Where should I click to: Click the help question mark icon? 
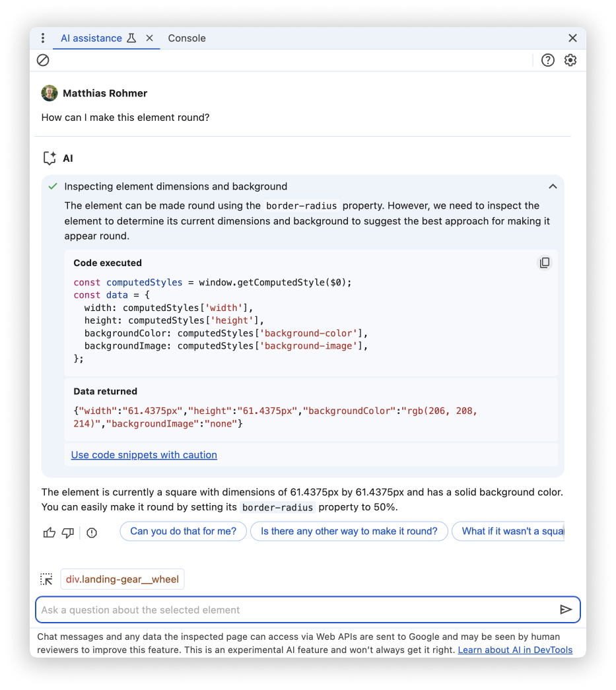pyautogui.click(x=548, y=60)
